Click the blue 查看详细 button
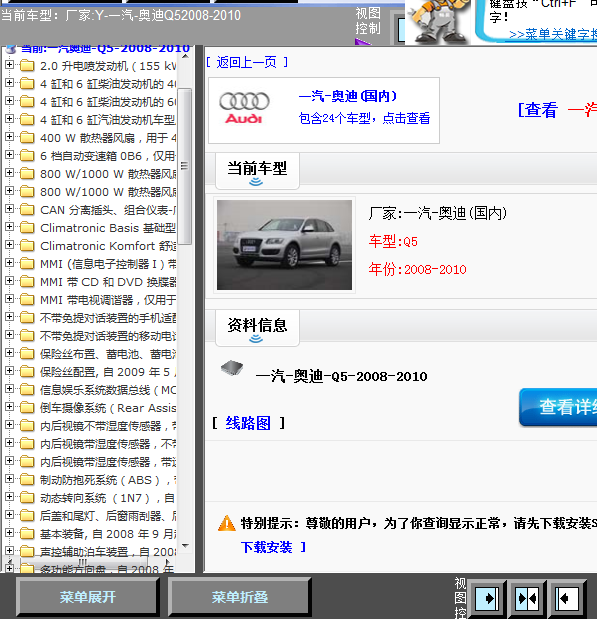The image size is (597, 619). pyautogui.click(x=558, y=407)
